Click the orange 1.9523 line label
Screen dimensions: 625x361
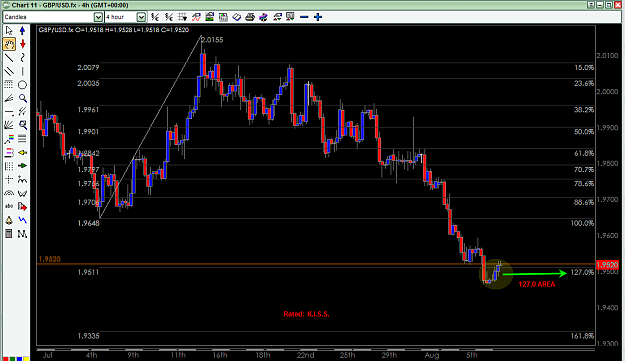tap(49, 259)
